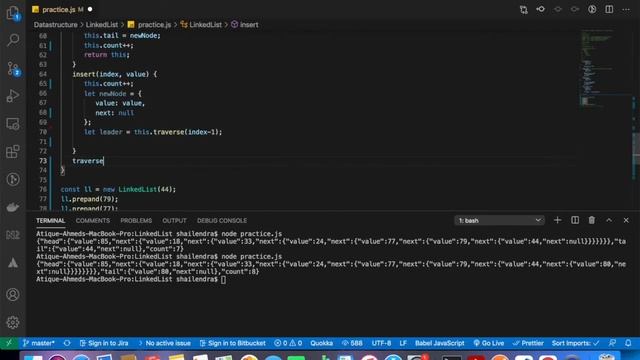Viewport: 640px width, 360px height.
Task: Switch to the TERMINAL tab
Action: click(50, 220)
